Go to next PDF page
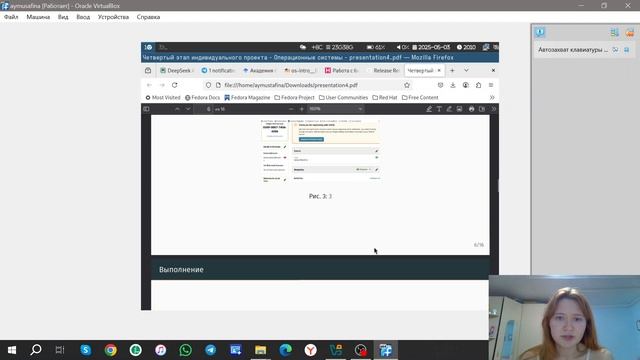 188,109
